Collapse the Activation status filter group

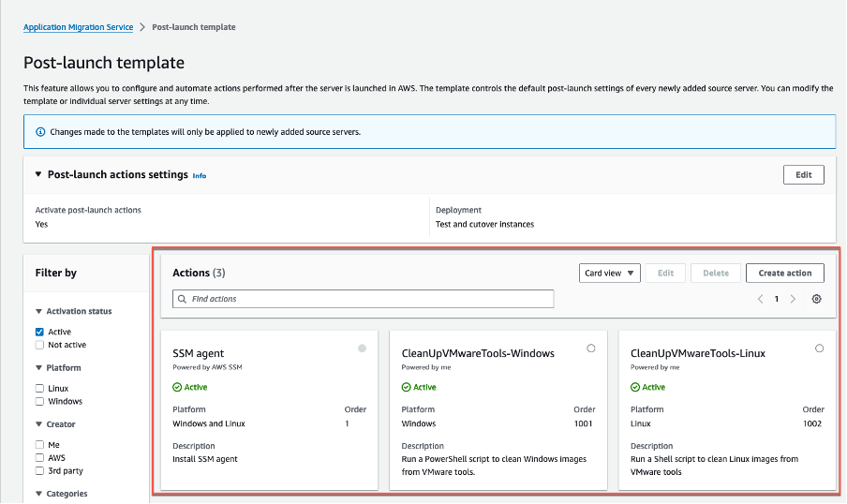click(x=38, y=311)
